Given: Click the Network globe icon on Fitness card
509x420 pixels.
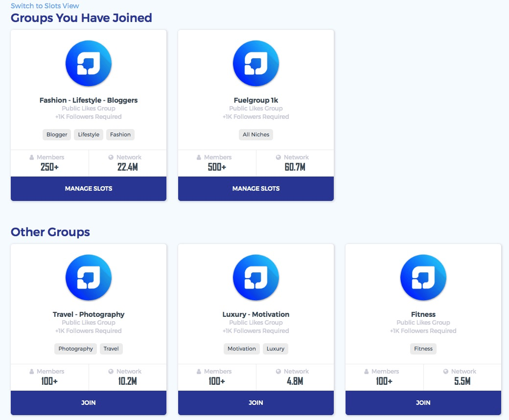Looking at the screenshot, I should 445,371.
